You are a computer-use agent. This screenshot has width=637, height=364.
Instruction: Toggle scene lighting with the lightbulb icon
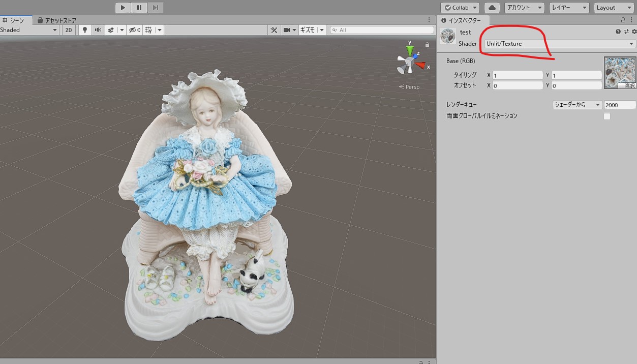[85, 30]
